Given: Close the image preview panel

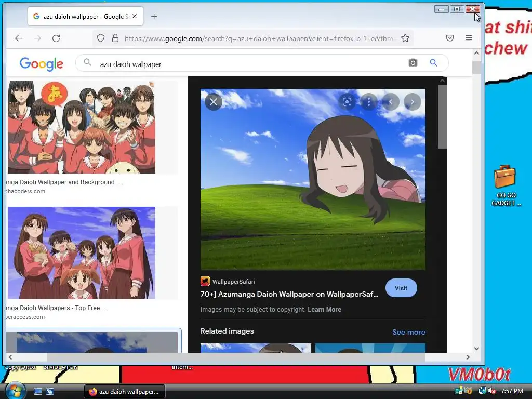Looking at the screenshot, I should point(214,102).
